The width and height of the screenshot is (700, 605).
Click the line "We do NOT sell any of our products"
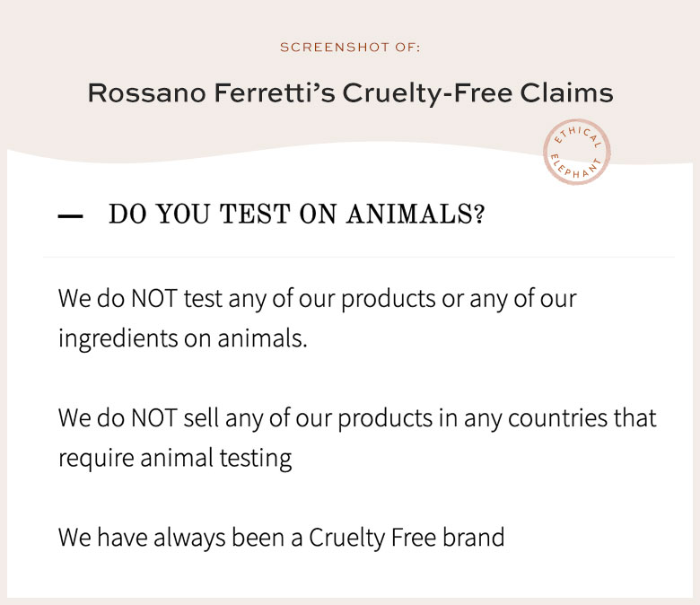(x=357, y=419)
